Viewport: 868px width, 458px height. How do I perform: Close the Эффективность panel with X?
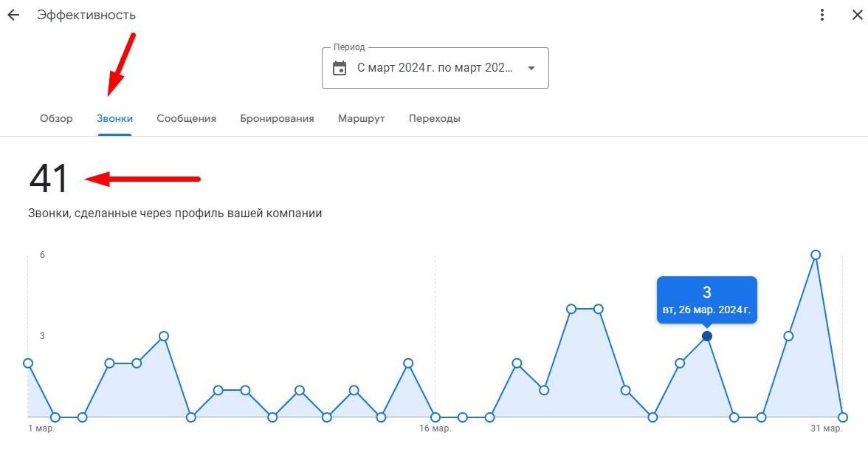point(857,15)
